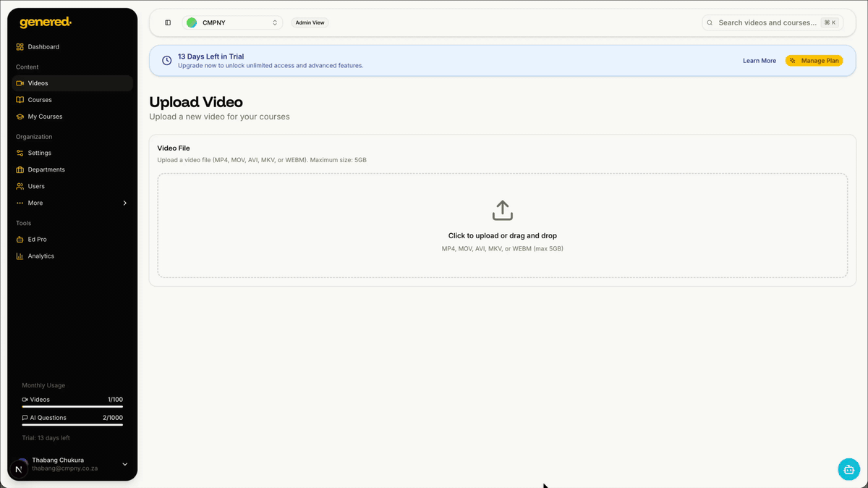Click the Thabang Chukura profile name
868x488 pixels.
pos(58,460)
